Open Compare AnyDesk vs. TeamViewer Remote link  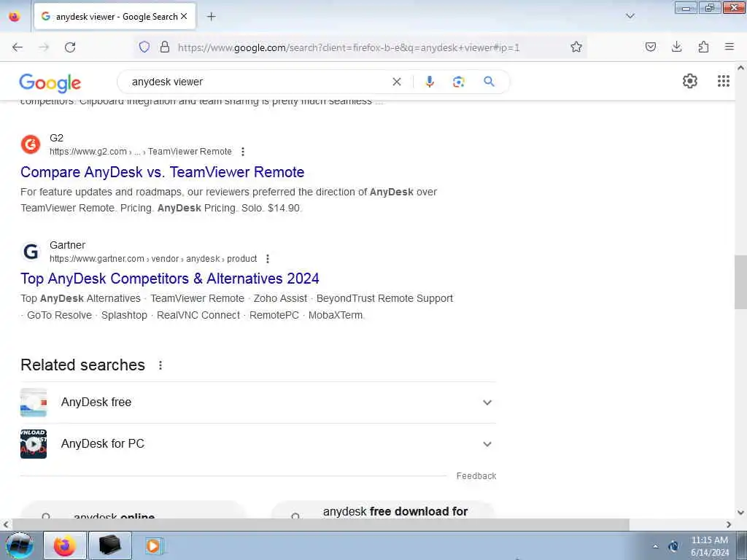point(163,172)
